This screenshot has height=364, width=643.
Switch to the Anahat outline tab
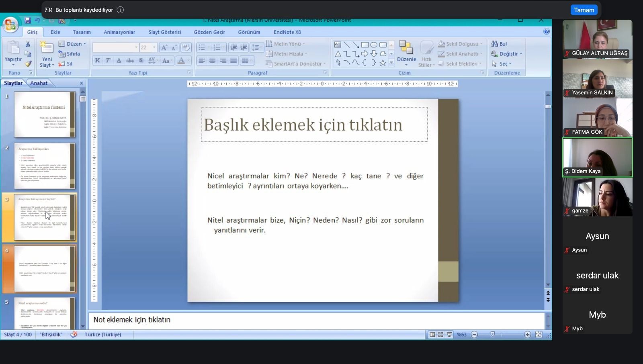[x=39, y=83]
